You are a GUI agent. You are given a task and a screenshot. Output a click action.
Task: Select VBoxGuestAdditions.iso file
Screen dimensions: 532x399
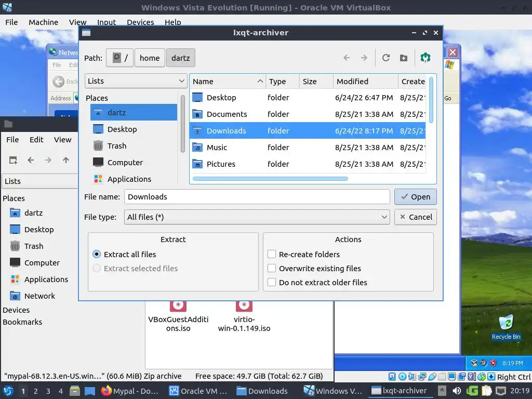click(178, 315)
